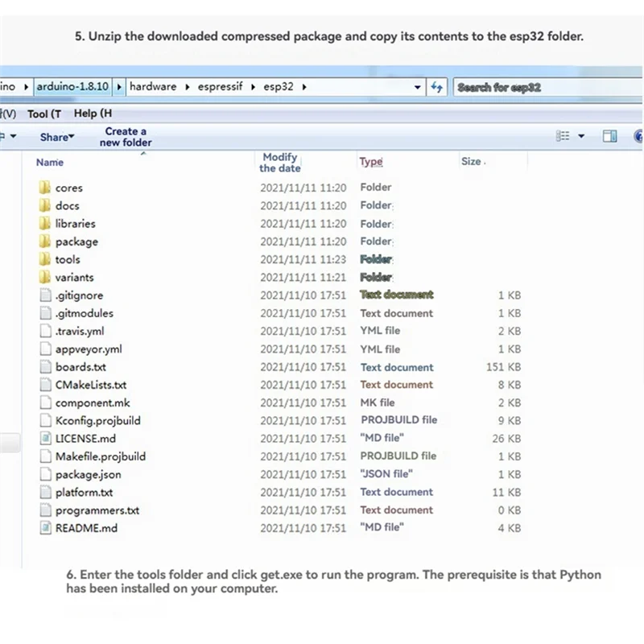
Task: Click Create a new folder button
Action: point(126,137)
